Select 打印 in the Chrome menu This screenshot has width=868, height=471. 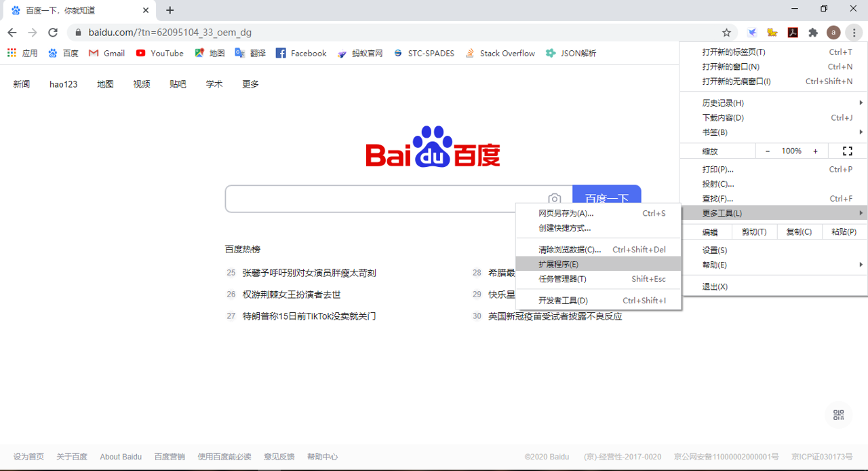click(x=774, y=169)
